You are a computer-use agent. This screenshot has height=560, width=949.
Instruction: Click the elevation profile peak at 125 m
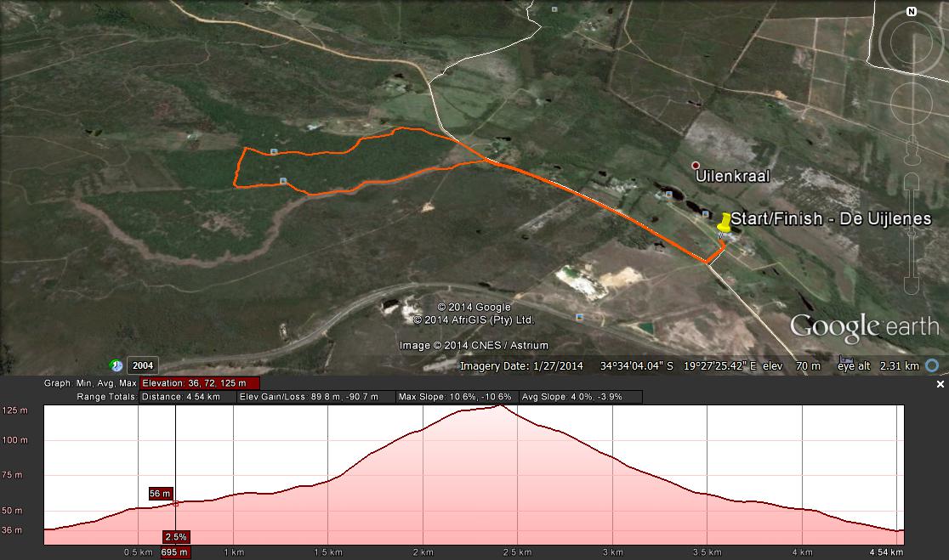[x=501, y=407]
